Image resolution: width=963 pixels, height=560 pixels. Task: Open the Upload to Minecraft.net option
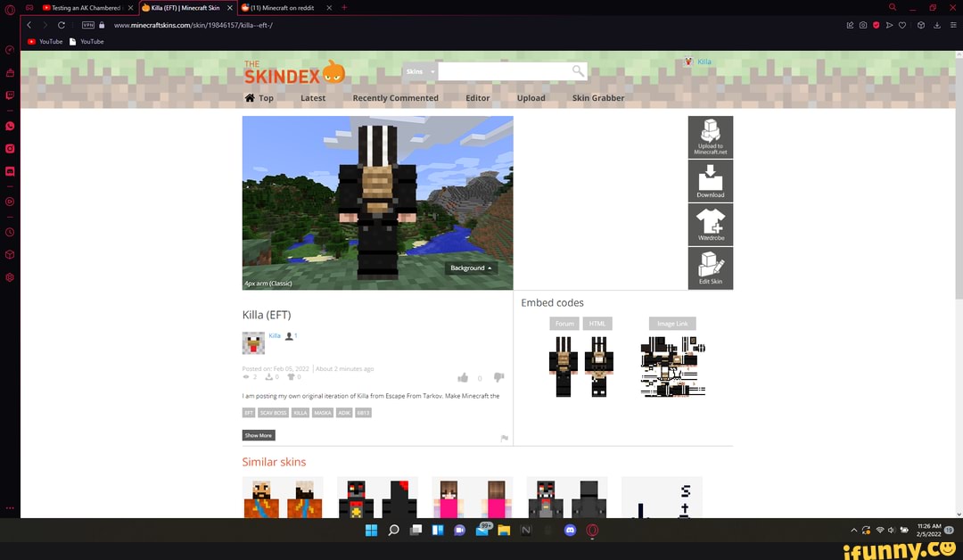tap(711, 136)
